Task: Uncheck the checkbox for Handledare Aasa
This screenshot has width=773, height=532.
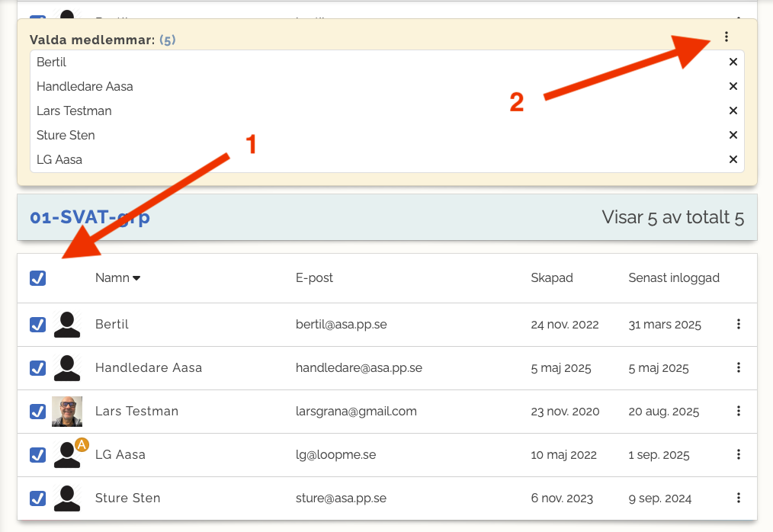Action: point(38,368)
